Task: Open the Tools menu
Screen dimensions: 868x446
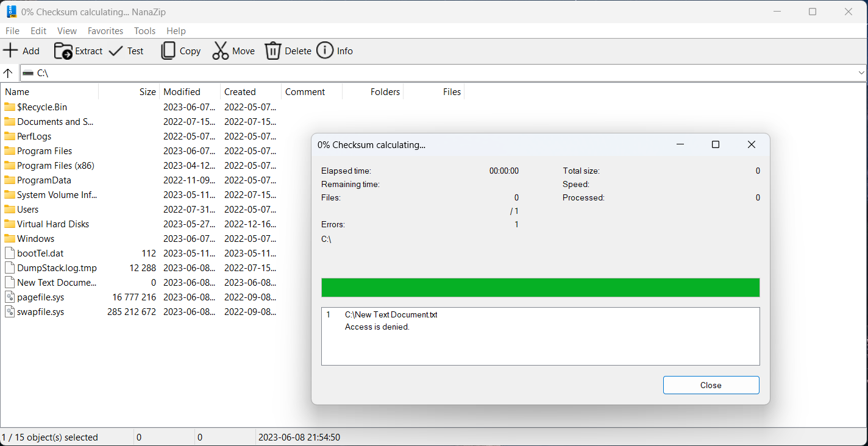Action: coord(144,30)
